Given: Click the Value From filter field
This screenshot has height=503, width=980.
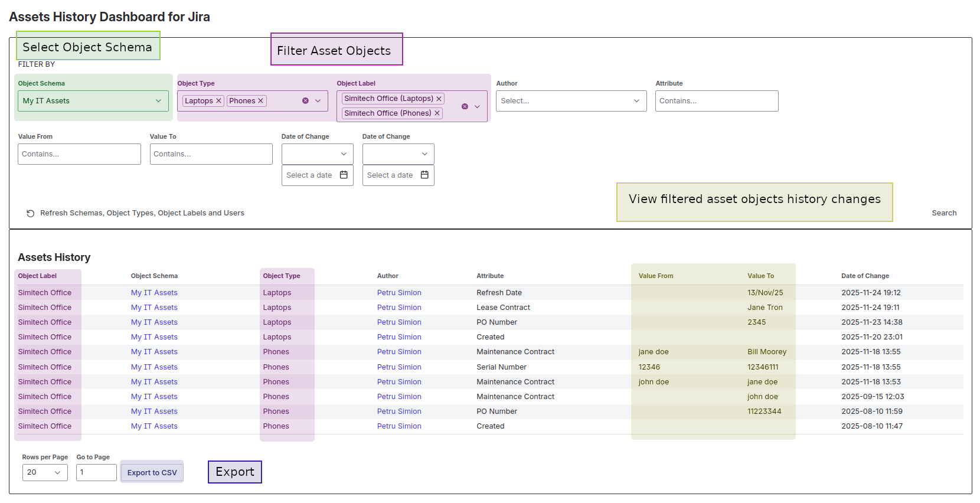Looking at the screenshot, I should [79, 154].
